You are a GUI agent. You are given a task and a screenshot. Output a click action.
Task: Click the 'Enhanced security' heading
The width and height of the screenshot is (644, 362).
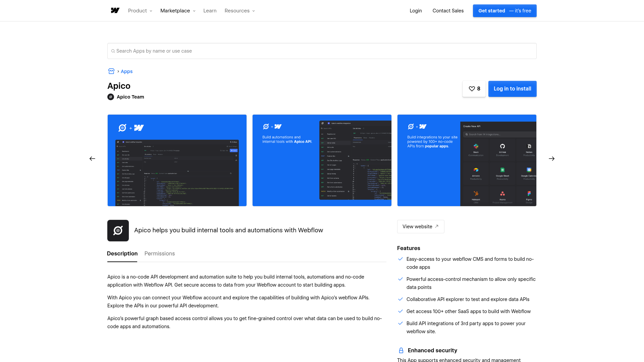[432, 350]
